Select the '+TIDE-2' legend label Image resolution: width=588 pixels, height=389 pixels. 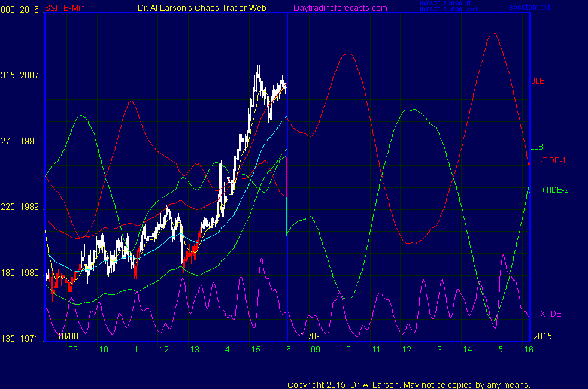pyautogui.click(x=554, y=190)
